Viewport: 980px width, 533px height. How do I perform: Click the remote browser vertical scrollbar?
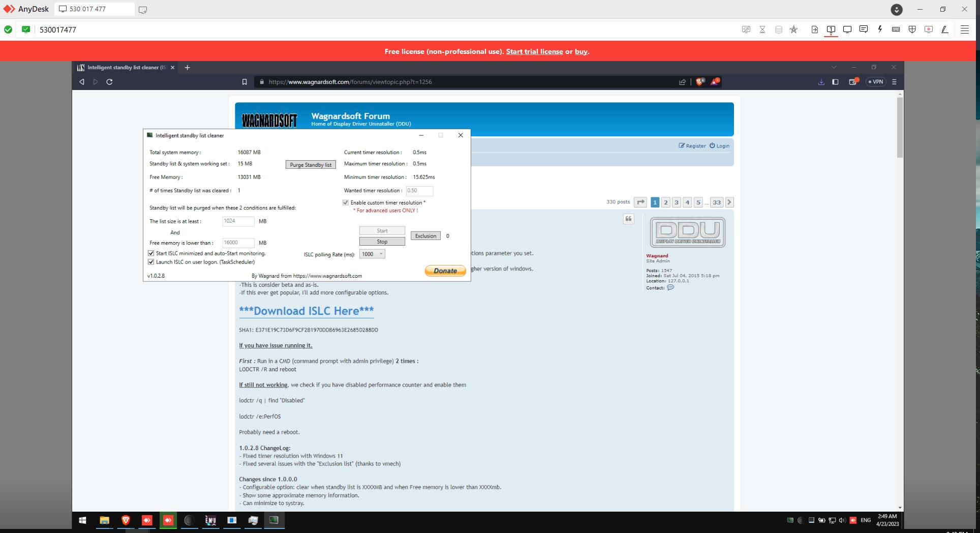coord(900,127)
